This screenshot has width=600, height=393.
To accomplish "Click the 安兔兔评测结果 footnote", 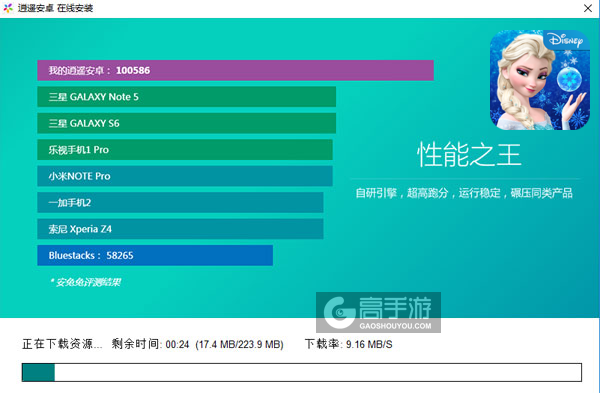I will (x=86, y=282).
